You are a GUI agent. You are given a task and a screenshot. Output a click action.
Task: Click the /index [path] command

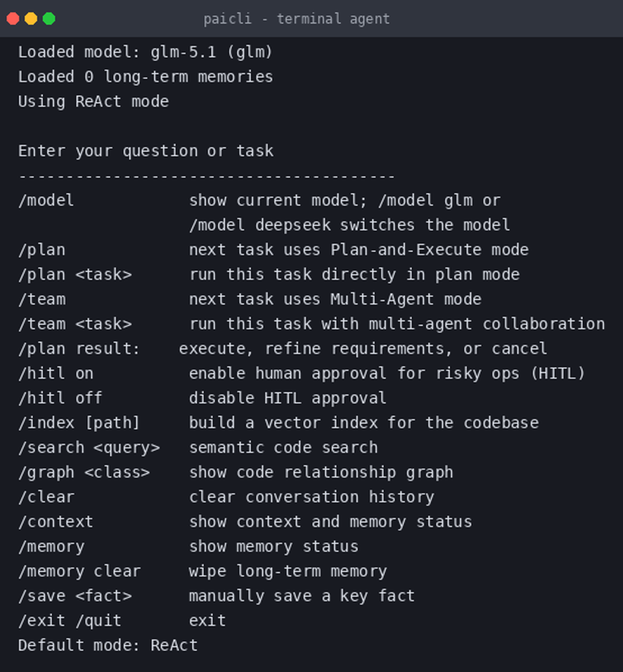click(x=79, y=423)
